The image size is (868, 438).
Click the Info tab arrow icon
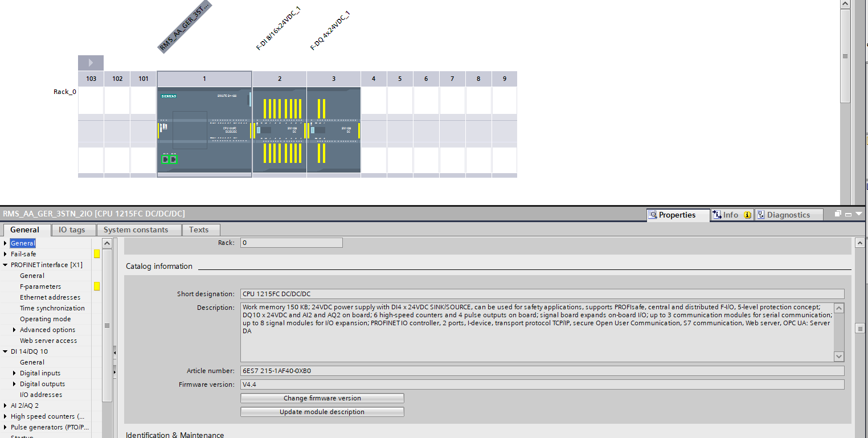point(716,215)
